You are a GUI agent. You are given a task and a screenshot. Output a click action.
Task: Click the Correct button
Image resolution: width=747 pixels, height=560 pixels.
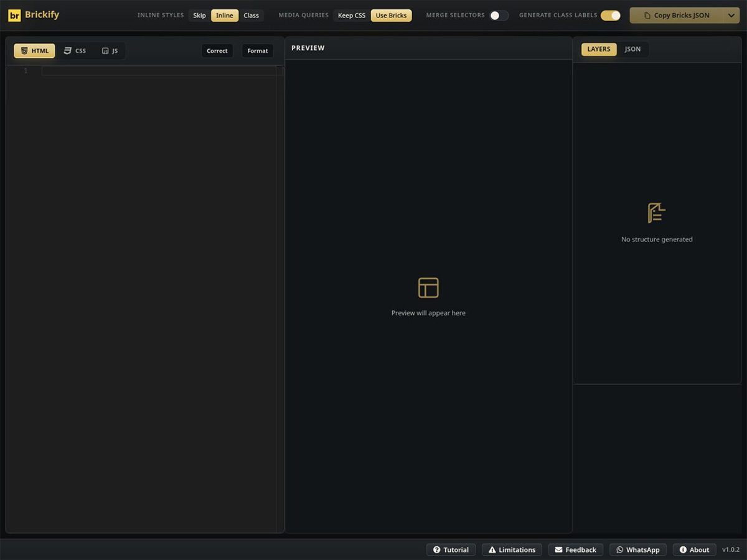[217, 51]
